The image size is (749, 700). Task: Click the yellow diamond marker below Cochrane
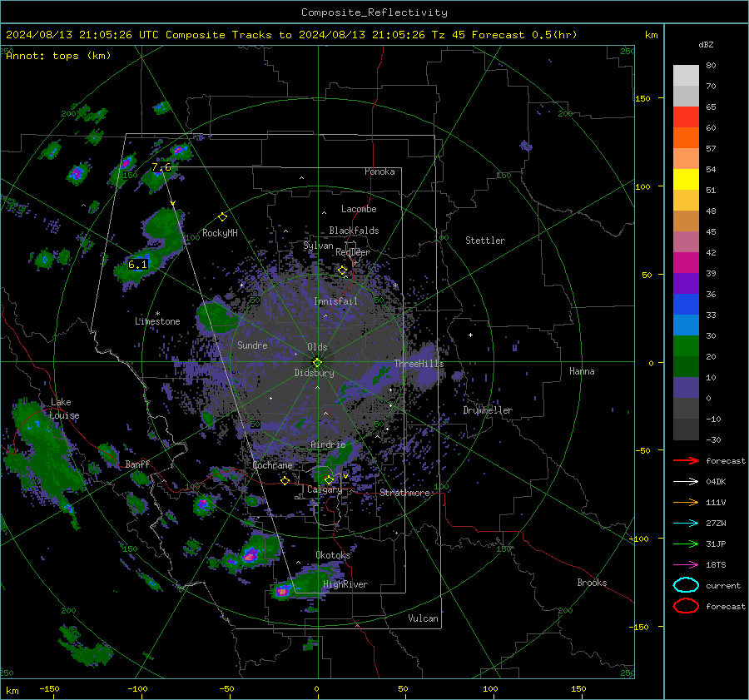tap(285, 481)
